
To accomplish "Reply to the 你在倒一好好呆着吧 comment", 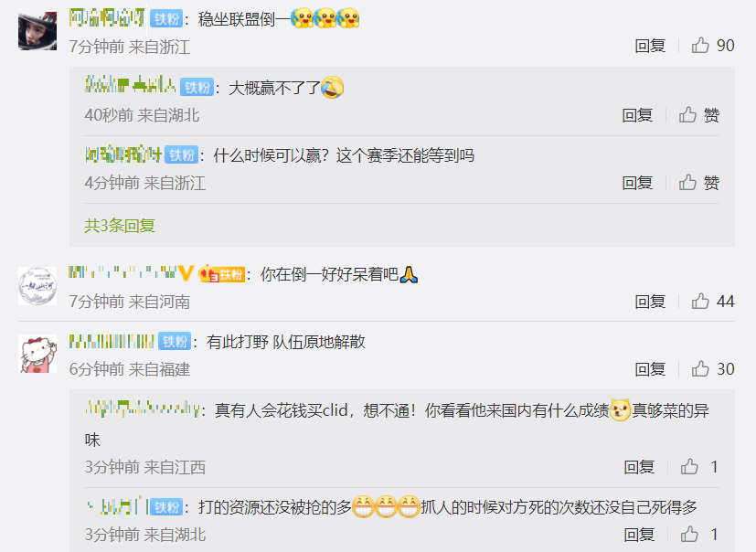I will click(x=650, y=302).
